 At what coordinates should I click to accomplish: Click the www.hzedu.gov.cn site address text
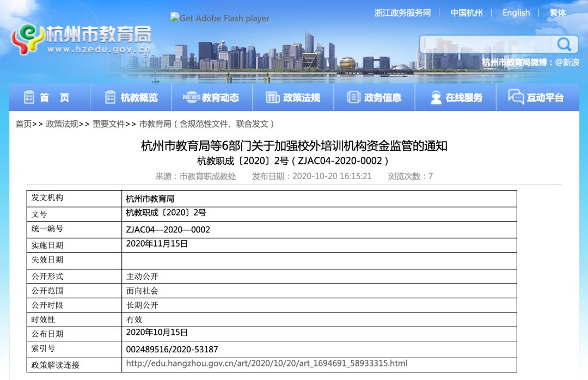(99, 49)
